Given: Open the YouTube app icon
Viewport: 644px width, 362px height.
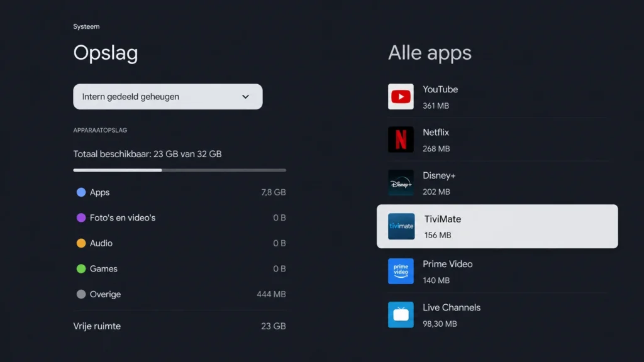Looking at the screenshot, I should (401, 96).
